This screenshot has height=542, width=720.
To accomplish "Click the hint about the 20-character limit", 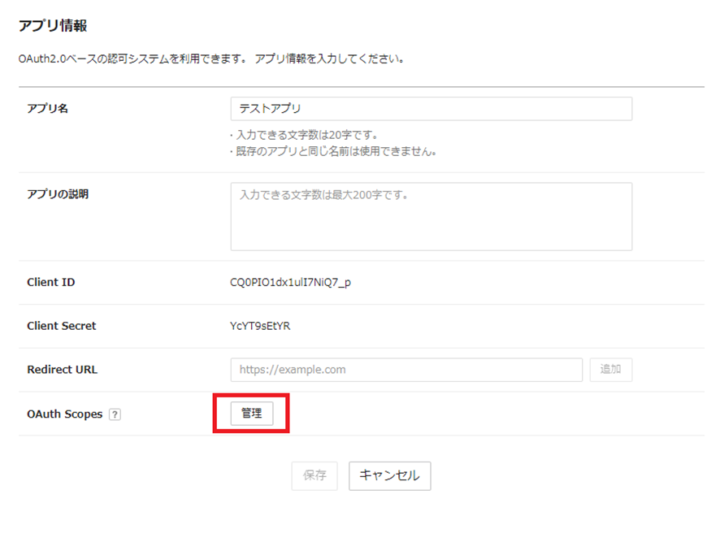I will tap(306, 135).
